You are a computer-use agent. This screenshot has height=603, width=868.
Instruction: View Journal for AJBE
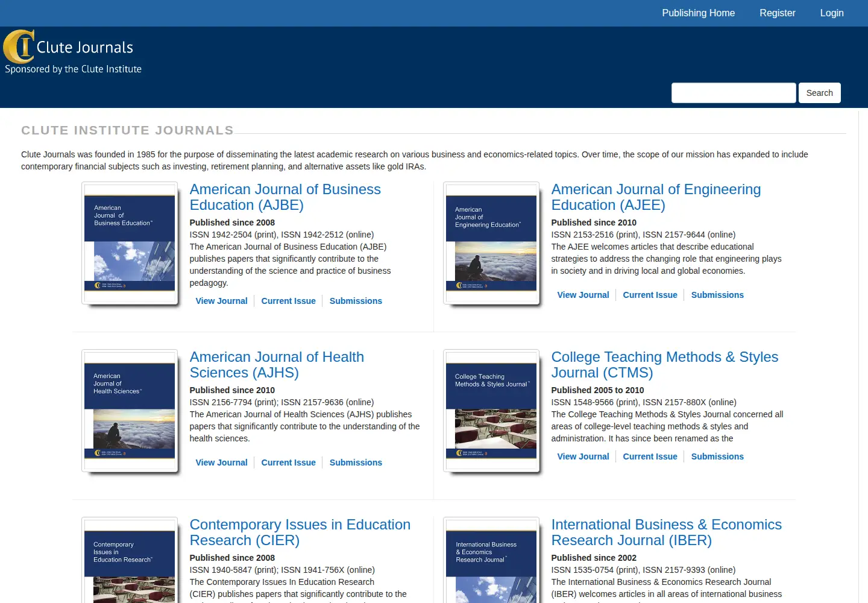(x=221, y=301)
